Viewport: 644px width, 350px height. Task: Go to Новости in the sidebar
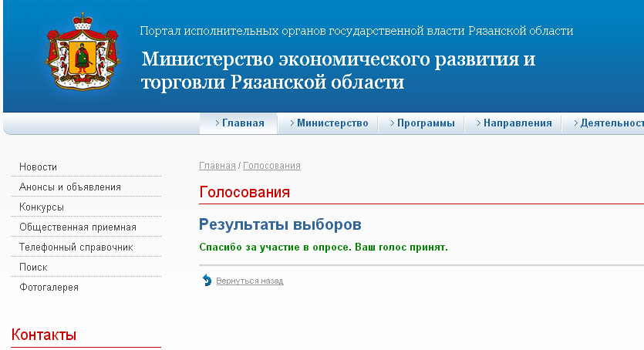39,167
